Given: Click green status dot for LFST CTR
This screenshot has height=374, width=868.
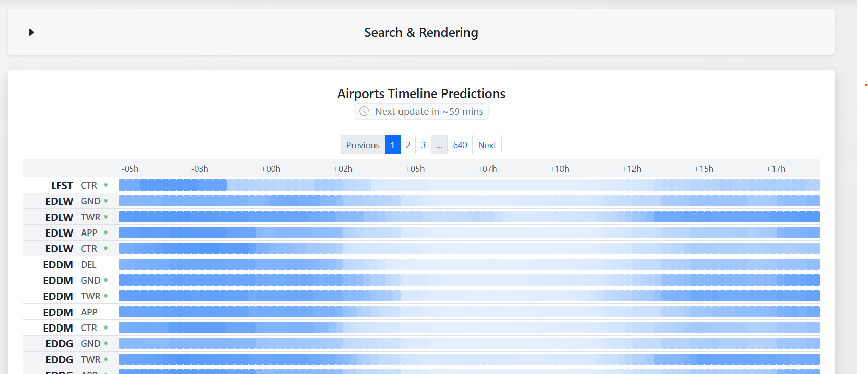Looking at the screenshot, I should [x=106, y=185].
